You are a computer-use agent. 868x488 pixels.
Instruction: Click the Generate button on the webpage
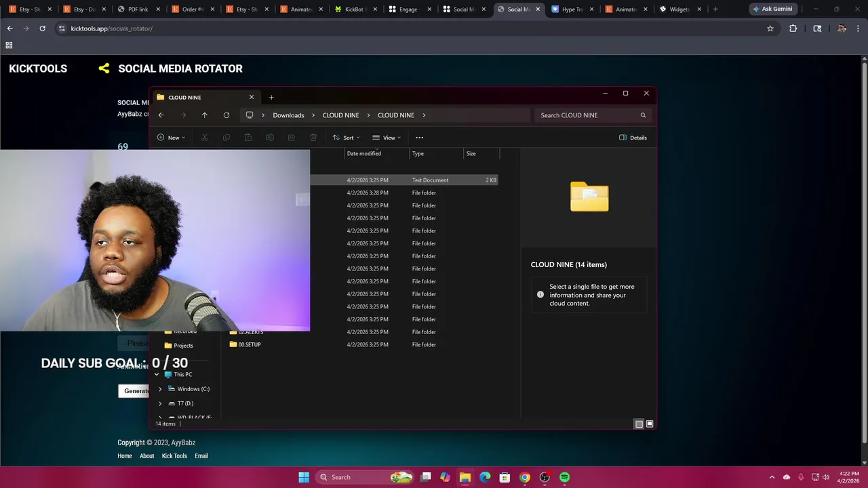(x=134, y=390)
